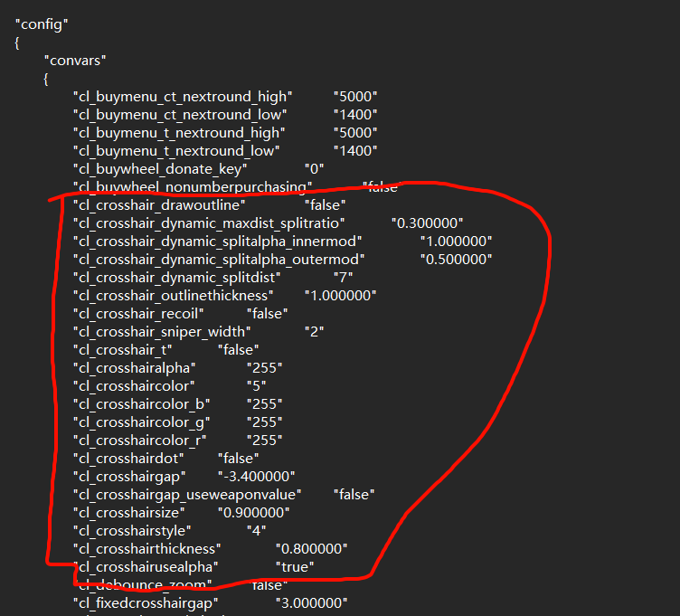Click "cl_crosshair_sniper_width" key
Viewport: 680px width, 616px height.
pos(162,332)
